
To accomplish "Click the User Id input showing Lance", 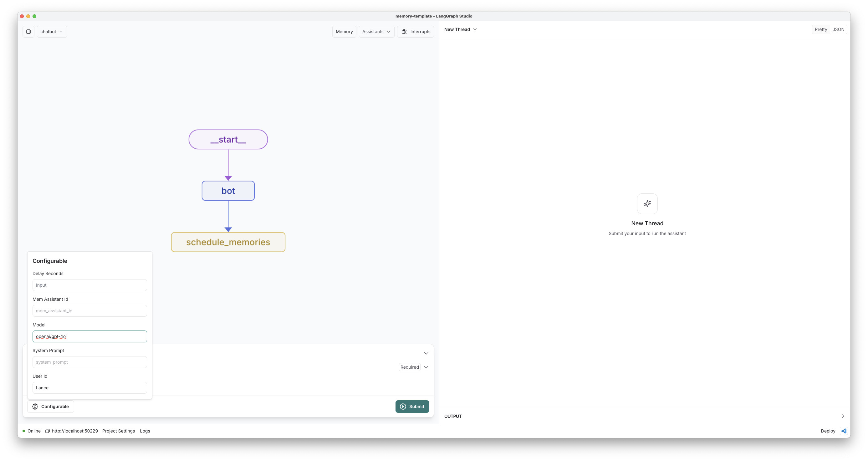I will pyautogui.click(x=89, y=387).
